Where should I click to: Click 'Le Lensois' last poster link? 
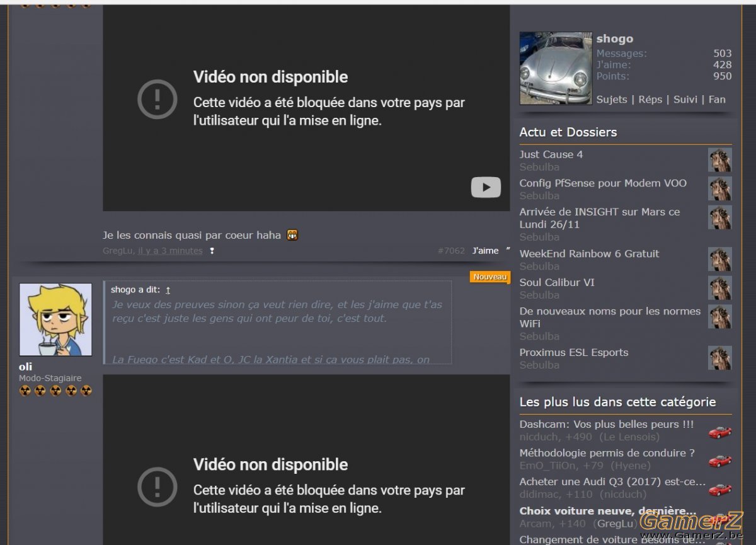pos(629,437)
